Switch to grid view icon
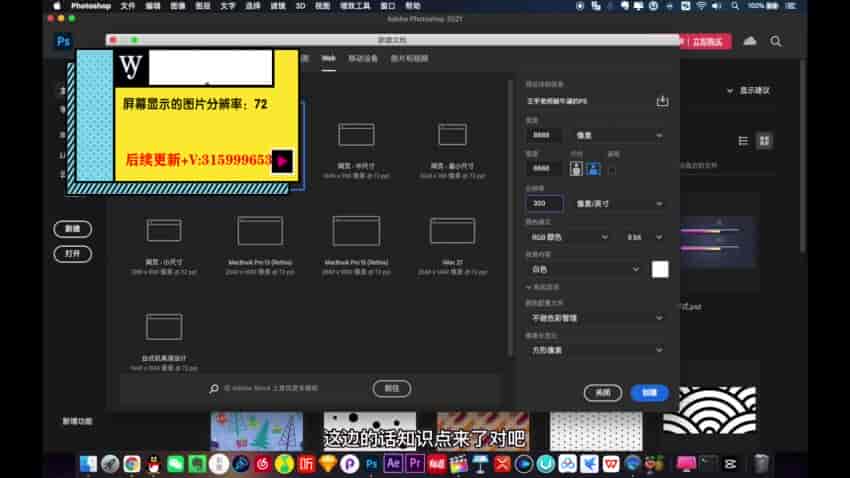The width and height of the screenshot is (850, 478). click(764, 141)
